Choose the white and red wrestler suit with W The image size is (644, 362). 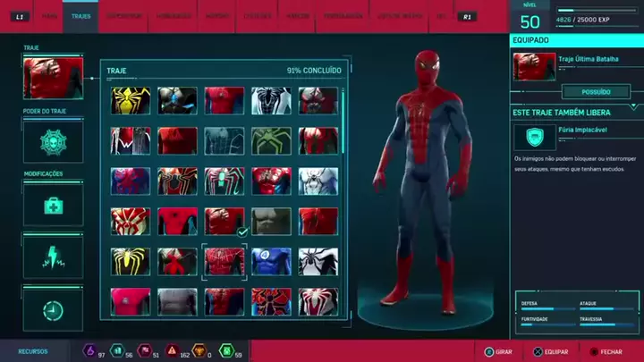[131, 141]
